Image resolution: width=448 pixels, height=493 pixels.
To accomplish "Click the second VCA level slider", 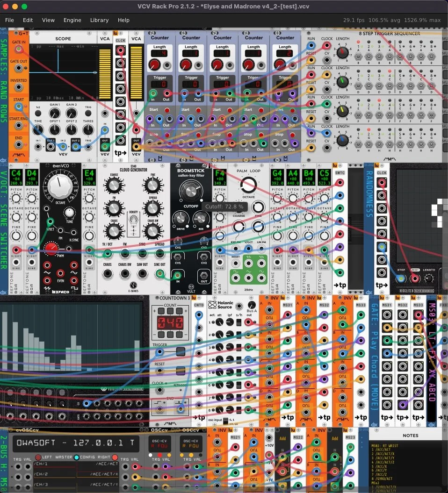I will click(x=136, y=72).
